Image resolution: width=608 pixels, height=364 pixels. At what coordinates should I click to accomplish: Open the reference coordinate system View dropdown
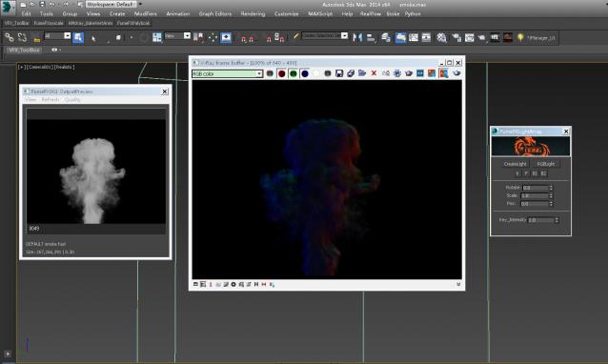(x=177, y=35)
